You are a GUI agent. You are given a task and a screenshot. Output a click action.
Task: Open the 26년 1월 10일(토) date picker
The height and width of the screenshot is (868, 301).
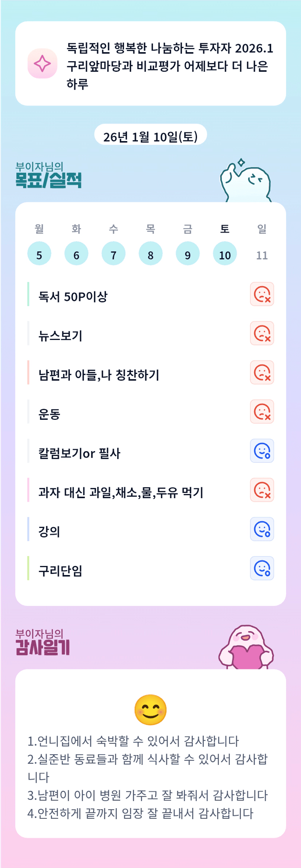pos(150,136)
